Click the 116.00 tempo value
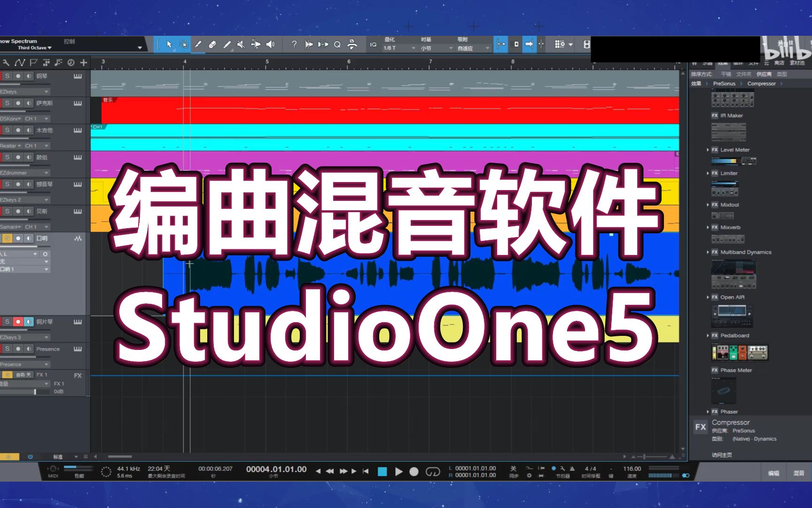This screenshot has width=812, height=508. pyautogui.click(x=632, y=468)
